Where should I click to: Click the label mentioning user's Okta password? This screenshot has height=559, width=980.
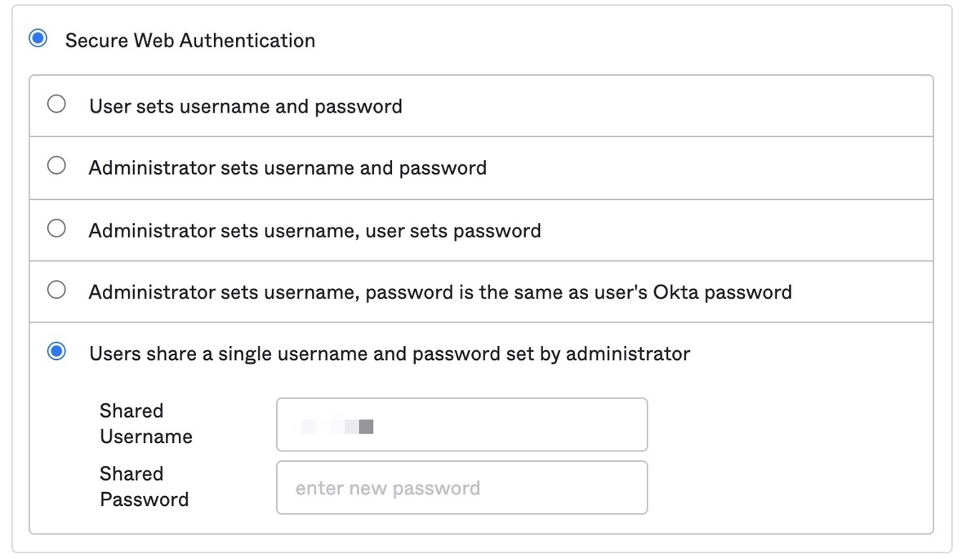440,292
